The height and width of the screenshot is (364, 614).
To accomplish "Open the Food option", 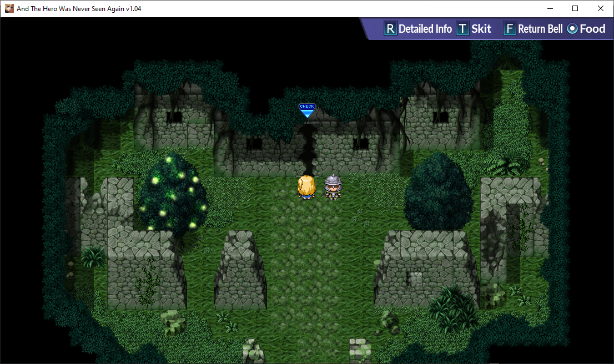I will pyautogui.click(x=592, y=28).
